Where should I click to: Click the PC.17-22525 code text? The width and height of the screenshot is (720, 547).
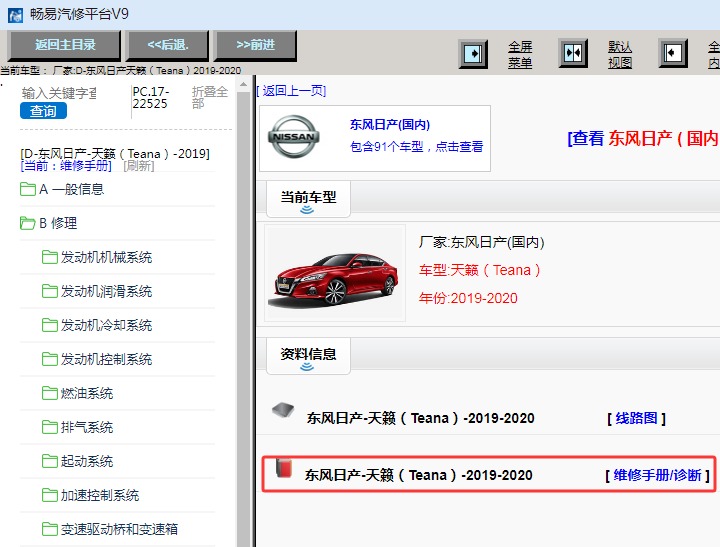click(151, 97)
